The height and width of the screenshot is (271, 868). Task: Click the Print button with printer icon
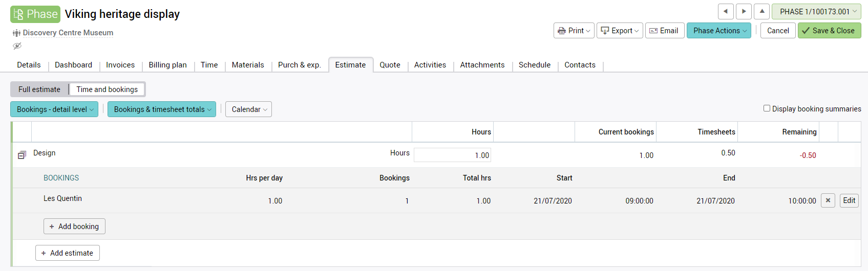pos(574,31)
